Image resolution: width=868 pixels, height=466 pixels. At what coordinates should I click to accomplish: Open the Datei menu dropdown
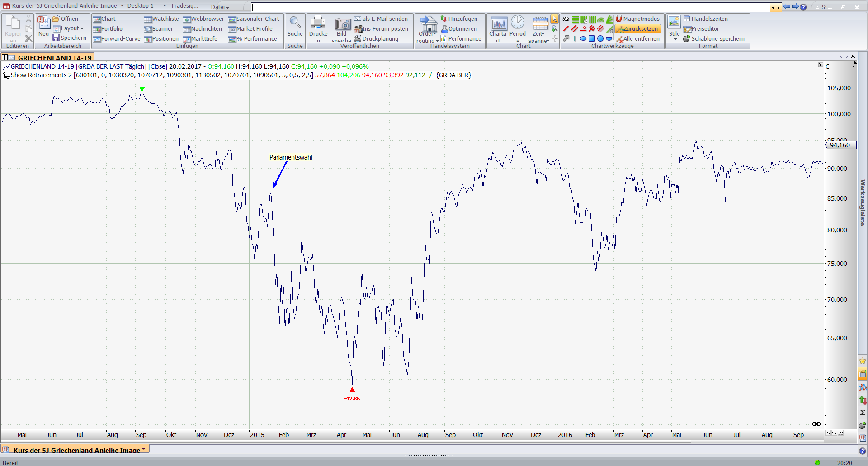(220, 7)
